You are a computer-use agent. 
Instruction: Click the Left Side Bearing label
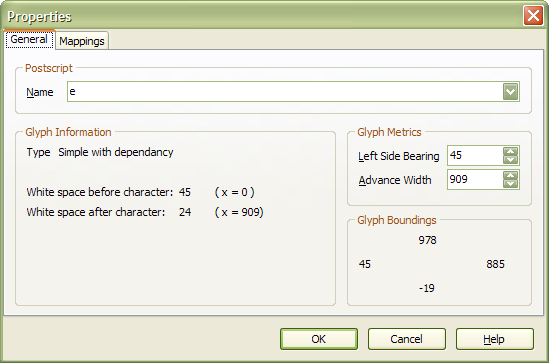point(398,156)
